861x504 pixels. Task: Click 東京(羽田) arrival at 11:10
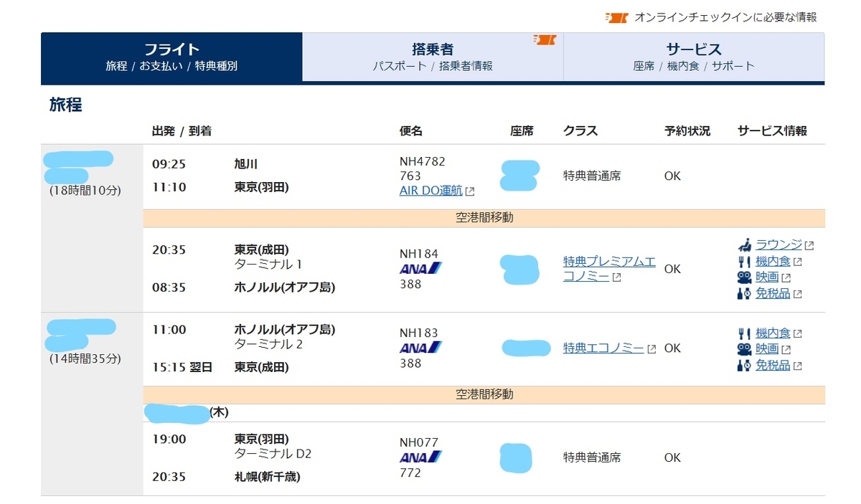click(262, 187)
